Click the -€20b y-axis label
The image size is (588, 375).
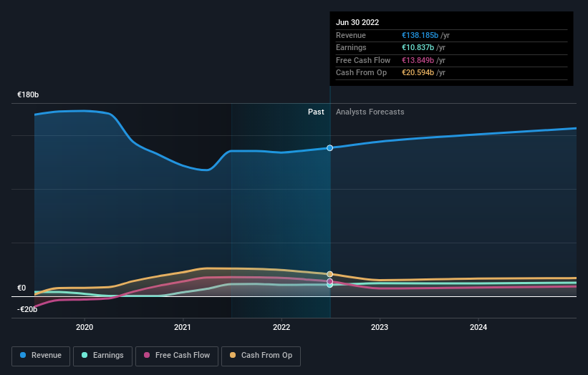[x=27, y=309]
